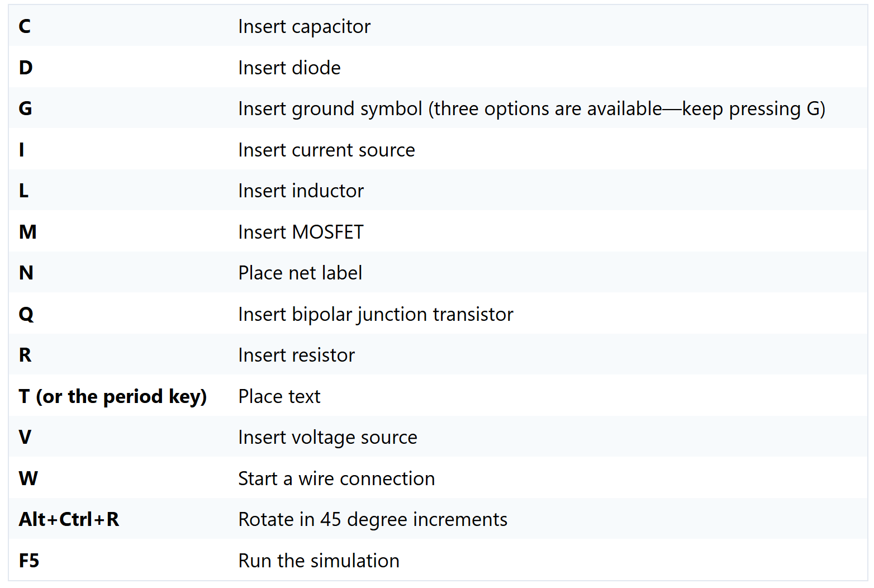Select the 'Insert MOSFET' row text

tap(301, 232)
